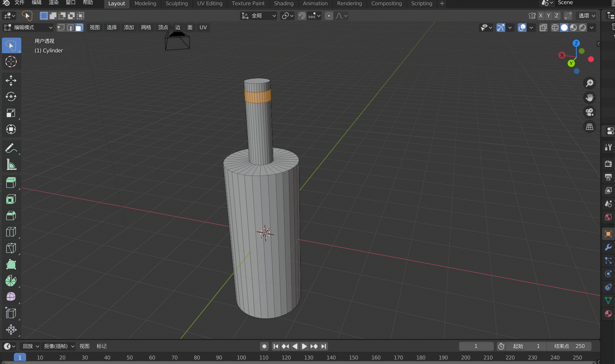Click the pan view hand icon
The width and height of the screenshot is (615, 364).
point(590,98)
